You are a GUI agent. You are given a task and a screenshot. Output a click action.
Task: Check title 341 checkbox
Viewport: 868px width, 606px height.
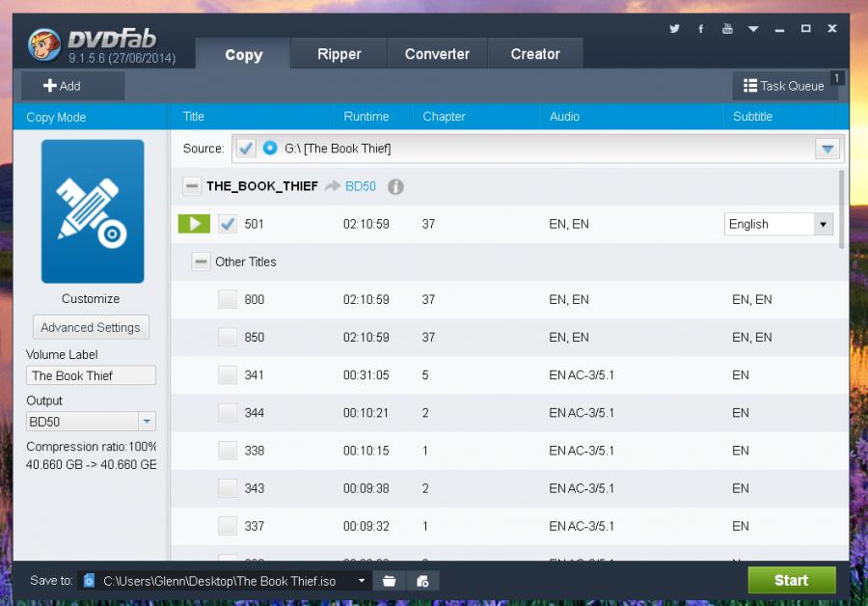coord(228,375)
